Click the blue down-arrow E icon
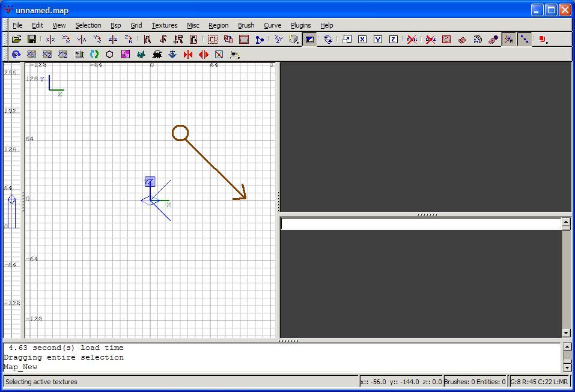This screenshot has width=575, height=392. coord(172,54)
